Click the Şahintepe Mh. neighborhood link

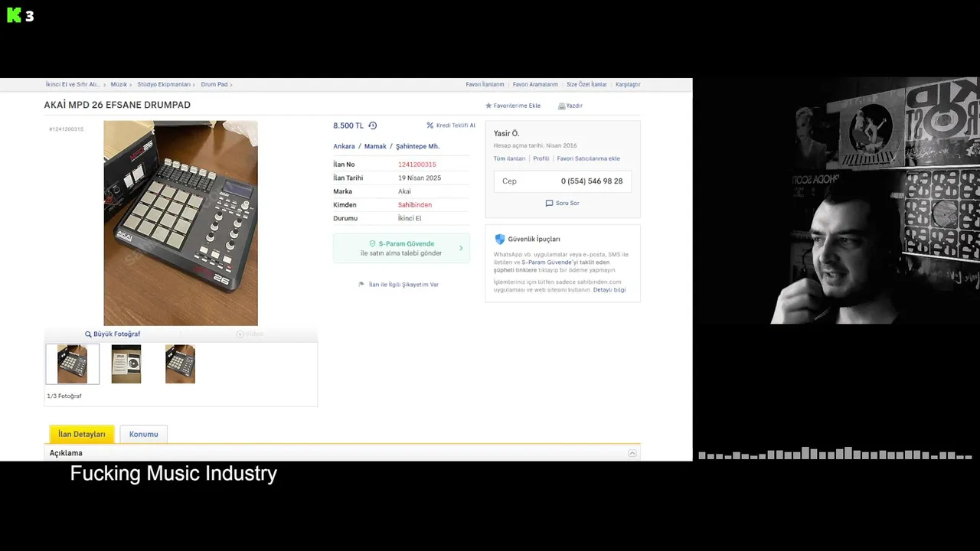(x=417, y=146)
